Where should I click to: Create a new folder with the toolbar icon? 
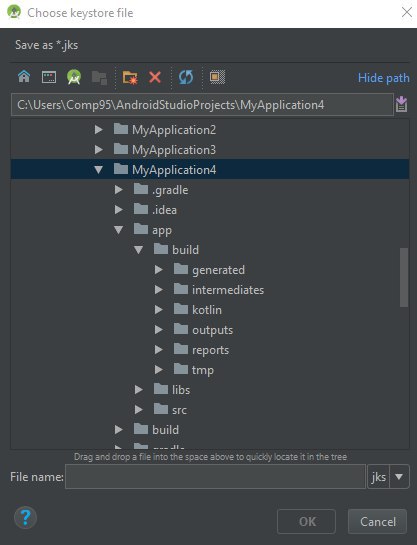(130, 77)
